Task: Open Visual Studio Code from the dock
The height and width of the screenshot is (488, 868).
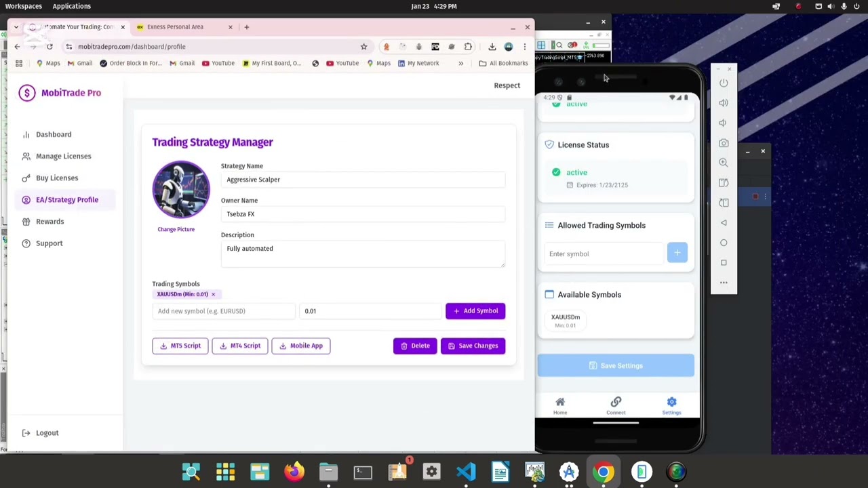Action: point(467,471)
